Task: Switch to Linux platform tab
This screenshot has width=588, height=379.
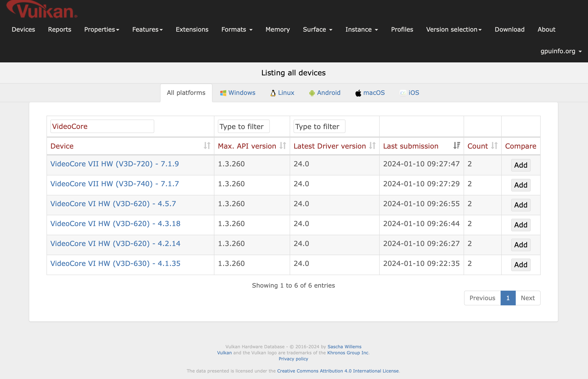Action: pyautogui.click(x=282, y=93)
